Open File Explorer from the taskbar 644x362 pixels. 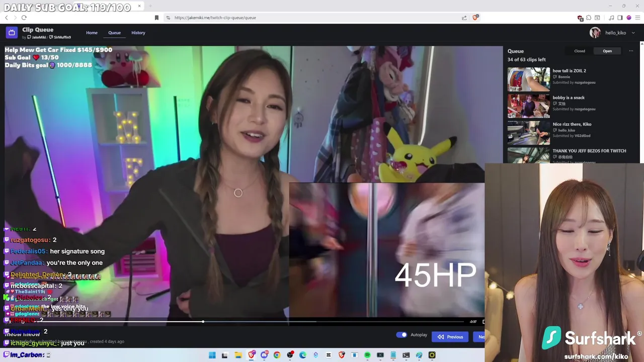(x=238, y=355)
